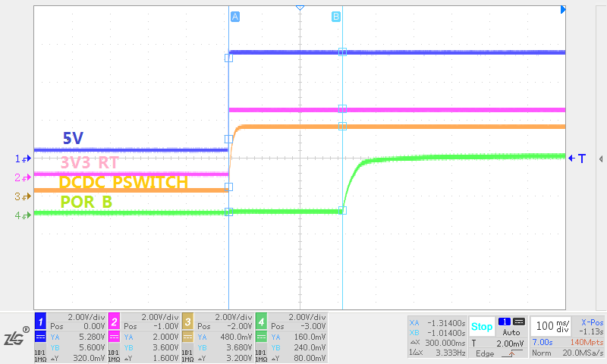Click channel 3 ground level marker

coord(23,196)
